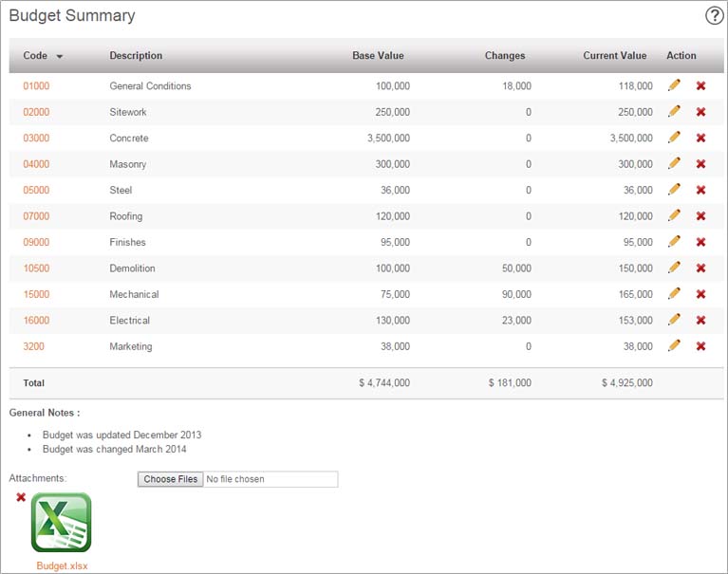This screenshot has height=574, width=728.
Task: Remove the Masonry row with red X
Action: tap(701, 164)
